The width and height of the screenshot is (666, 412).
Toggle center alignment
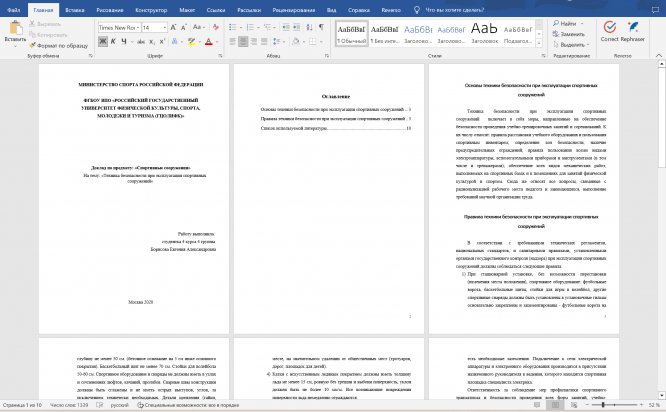tap(243, 42)
